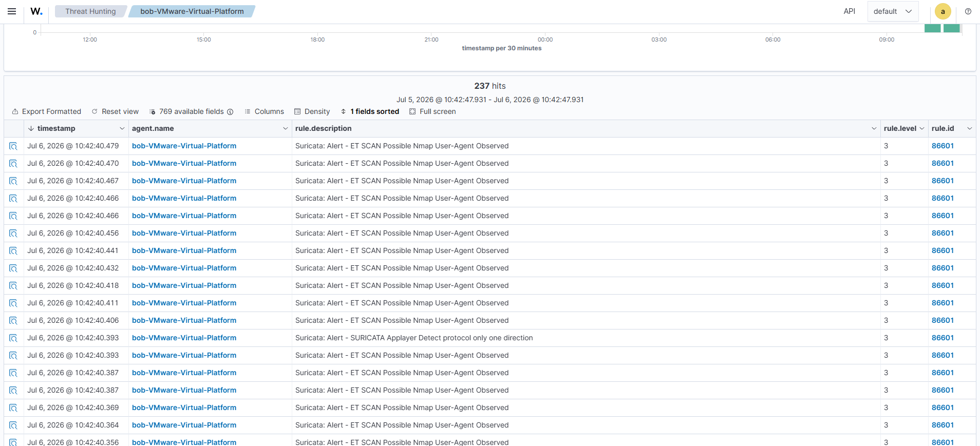Inspect document at 10:42:40.418
Image resolution: width=980 pixels, height=446 pixels.
[x=13, y=286]
